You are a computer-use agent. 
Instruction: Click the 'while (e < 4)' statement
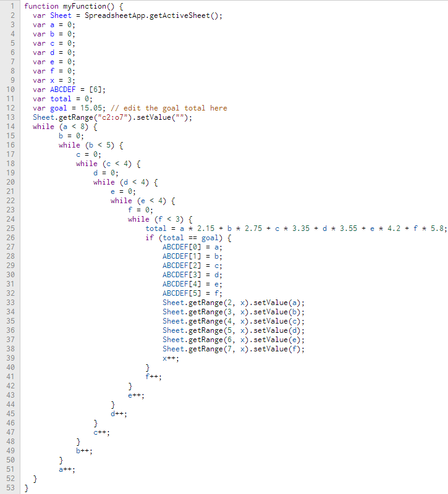tap(138, 201)
